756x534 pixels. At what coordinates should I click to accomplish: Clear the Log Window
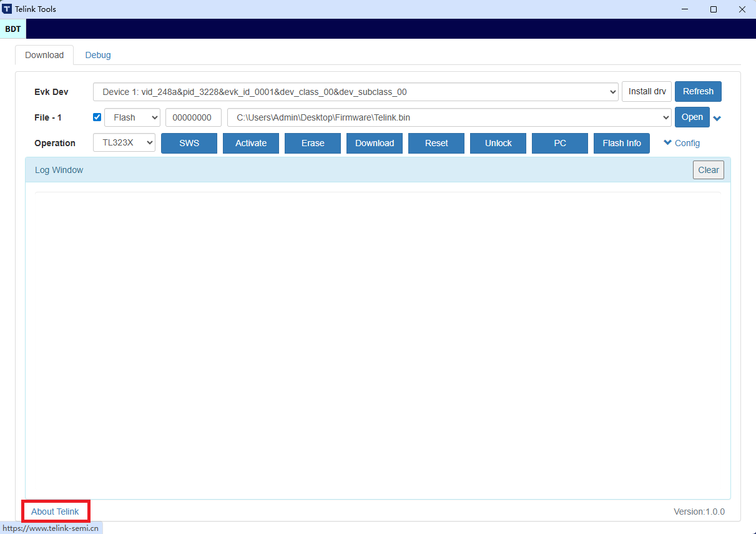tap(708, 170)
